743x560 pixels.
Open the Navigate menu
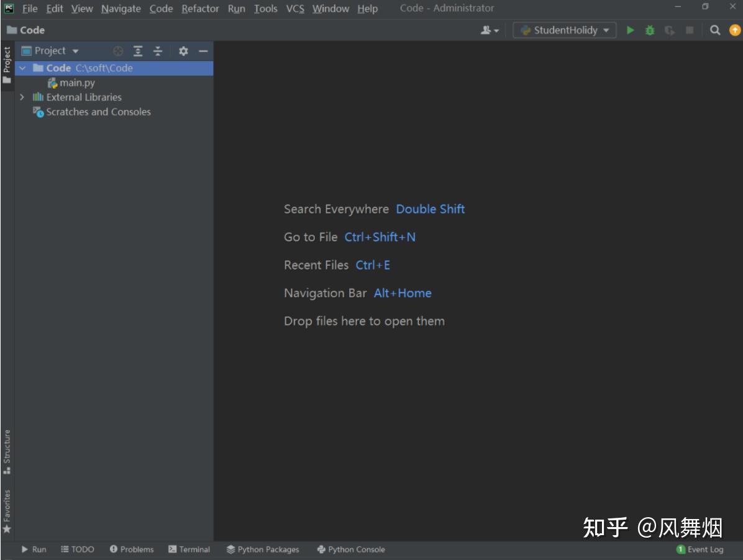121,9
